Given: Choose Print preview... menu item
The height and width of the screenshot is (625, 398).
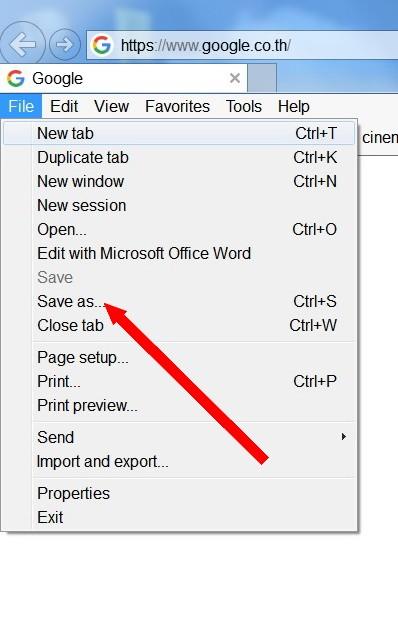Looking at the screenshot, I should click(179, 405).
